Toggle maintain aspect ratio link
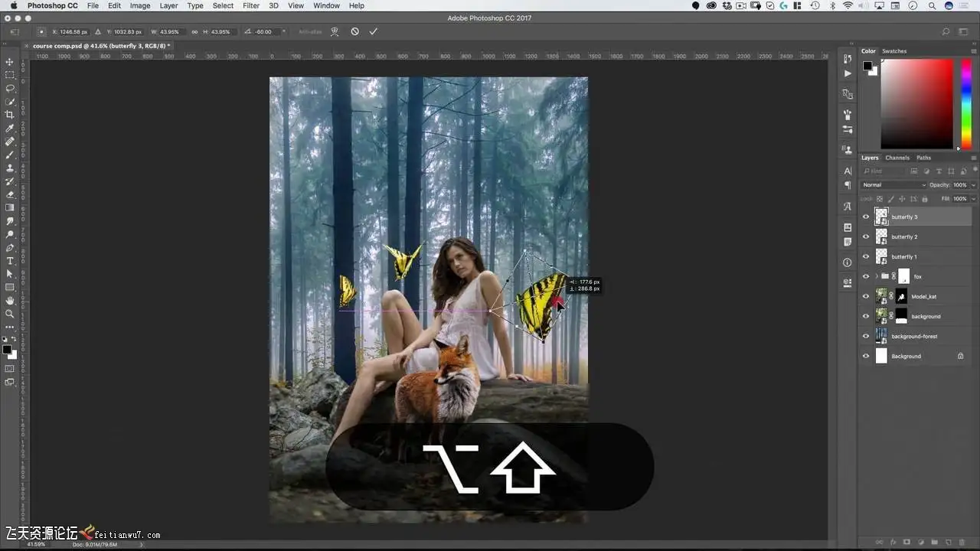The height and width of the screenshot is (551, 980). [194, 31]
